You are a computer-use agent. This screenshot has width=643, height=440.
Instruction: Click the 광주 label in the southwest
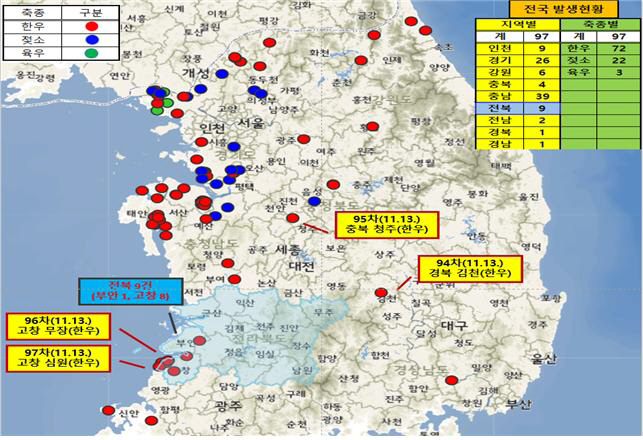[x=228, y=406]
